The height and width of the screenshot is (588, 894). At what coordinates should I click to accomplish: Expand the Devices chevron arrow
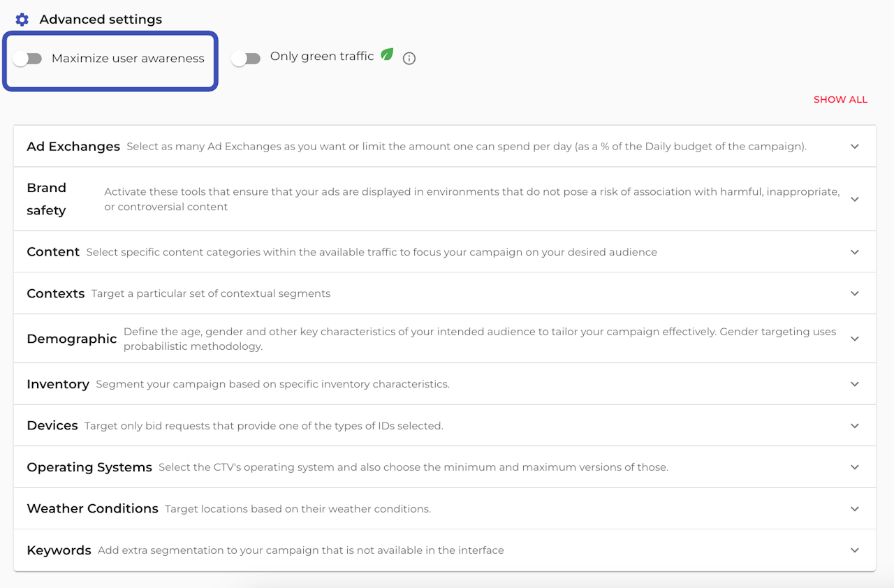coord(855,425)
